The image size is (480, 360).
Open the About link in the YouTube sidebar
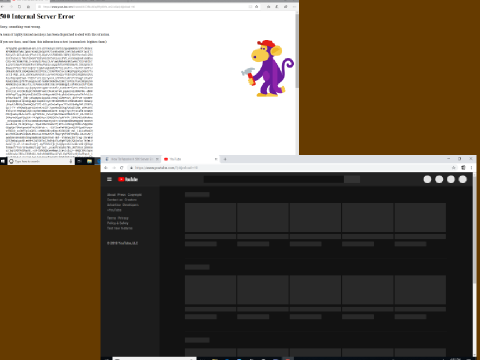tap(111, 195)
